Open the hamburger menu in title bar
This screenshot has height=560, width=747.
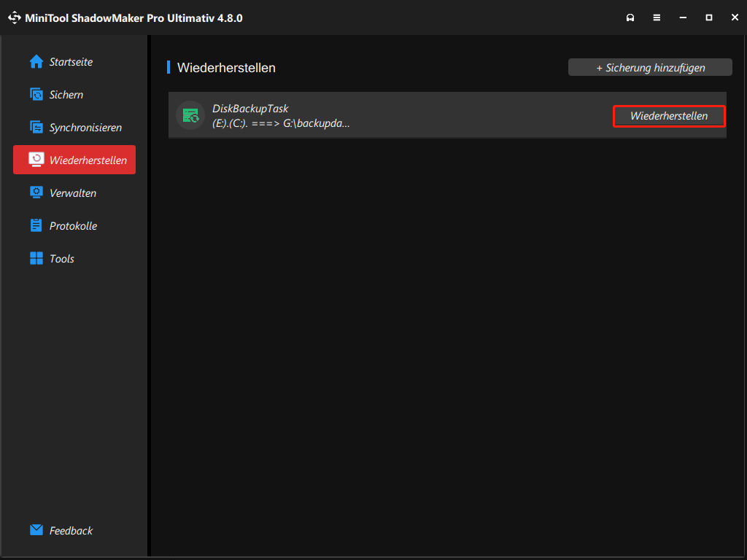click(657, 17)
